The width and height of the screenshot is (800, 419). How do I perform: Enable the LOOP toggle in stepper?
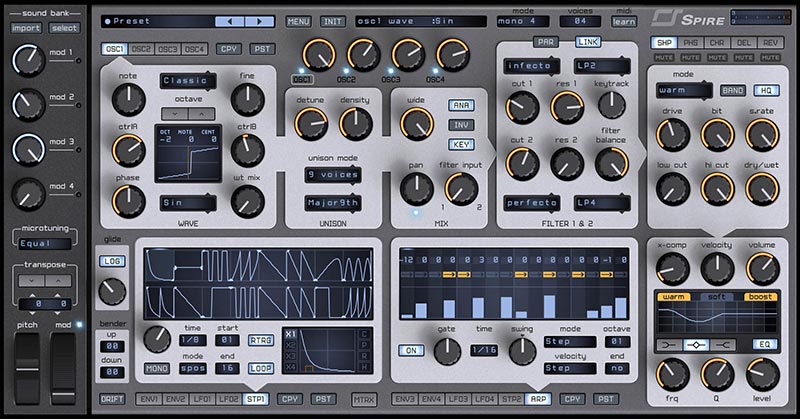click(x=261, y=368)
